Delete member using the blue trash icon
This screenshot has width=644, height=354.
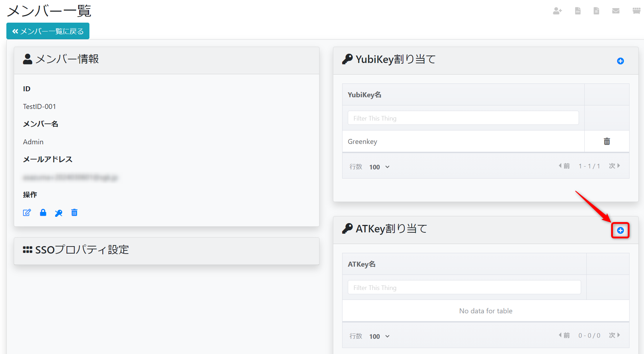tap(74, 213)
